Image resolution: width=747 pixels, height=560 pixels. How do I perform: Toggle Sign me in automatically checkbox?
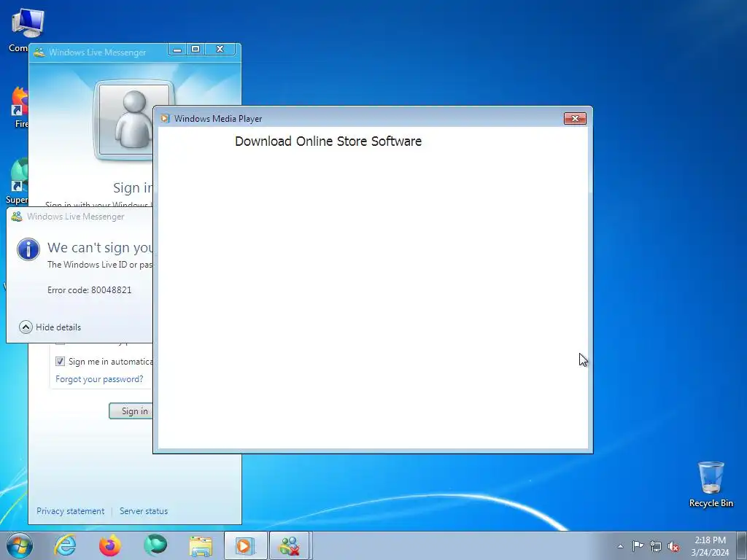click(x=60, y=362)
